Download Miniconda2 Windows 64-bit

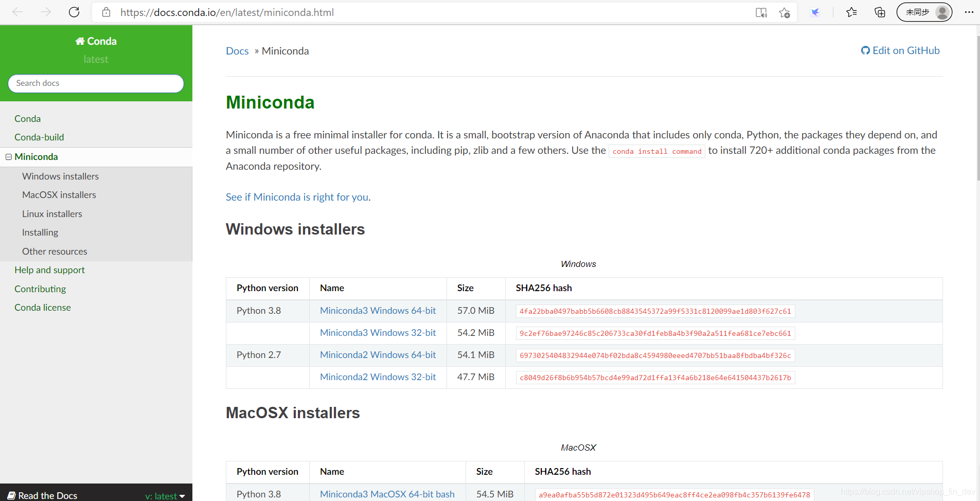(x=378, y=355)
